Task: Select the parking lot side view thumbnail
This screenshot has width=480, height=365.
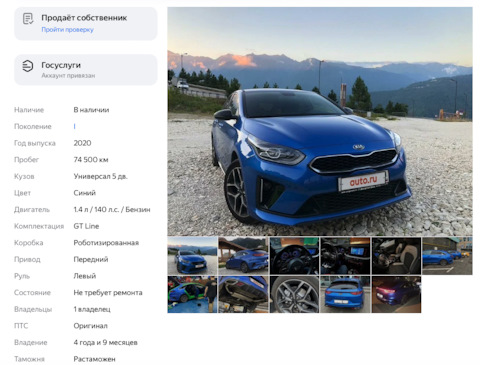Action: [447, 256]
